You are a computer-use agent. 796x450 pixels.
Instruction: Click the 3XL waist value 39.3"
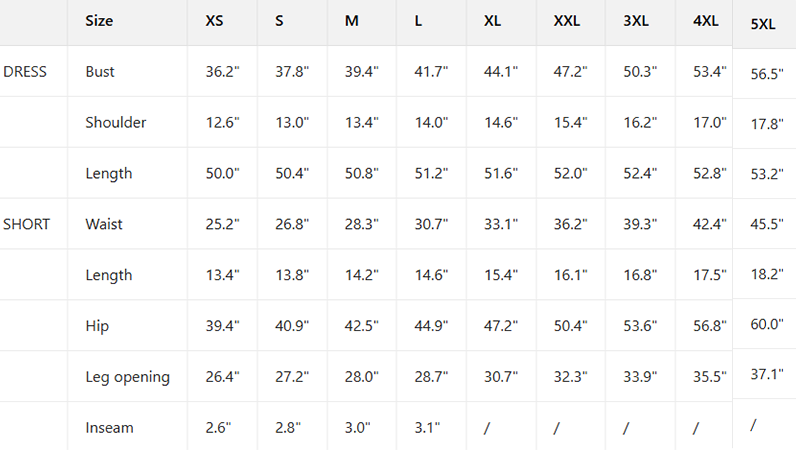click(640, 224)
